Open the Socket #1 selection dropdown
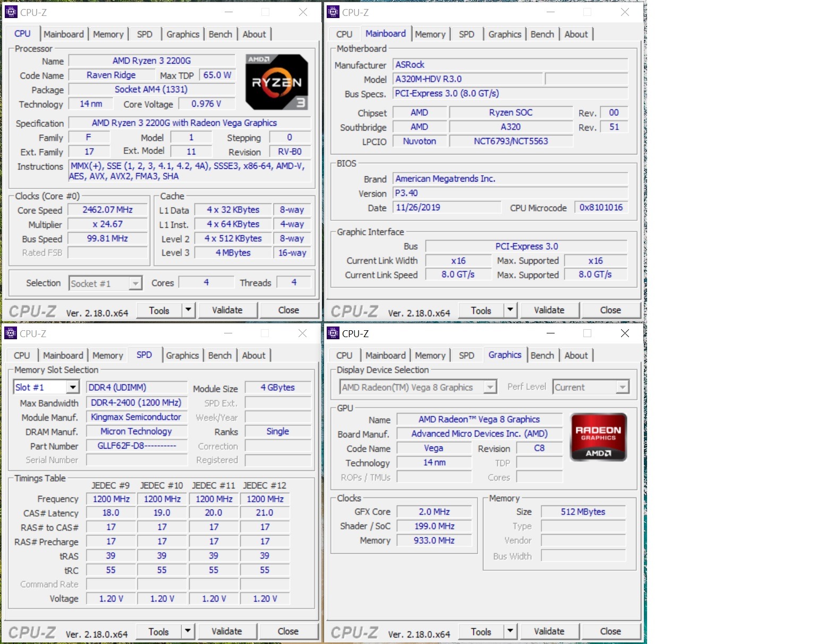 click(x=106, y=284)
